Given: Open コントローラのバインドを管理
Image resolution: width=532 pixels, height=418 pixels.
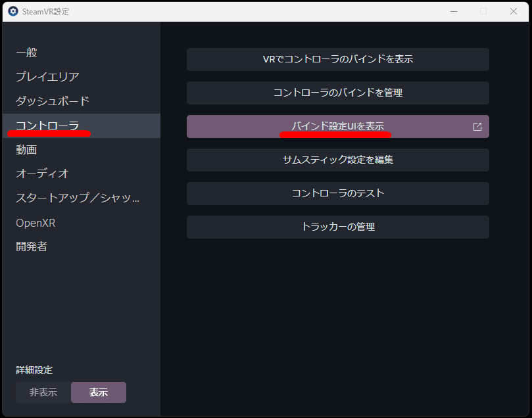Looking at the screenshot, I should (337, 93).
